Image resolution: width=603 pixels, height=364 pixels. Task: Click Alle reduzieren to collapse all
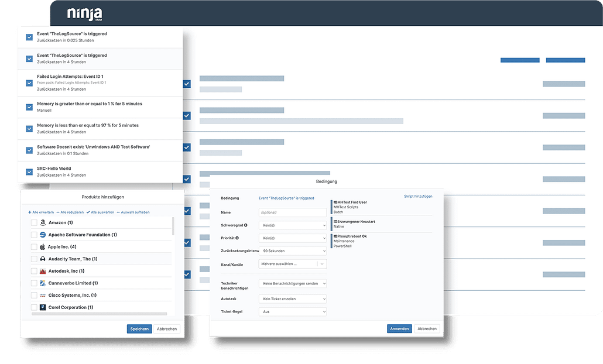[70, 212]
